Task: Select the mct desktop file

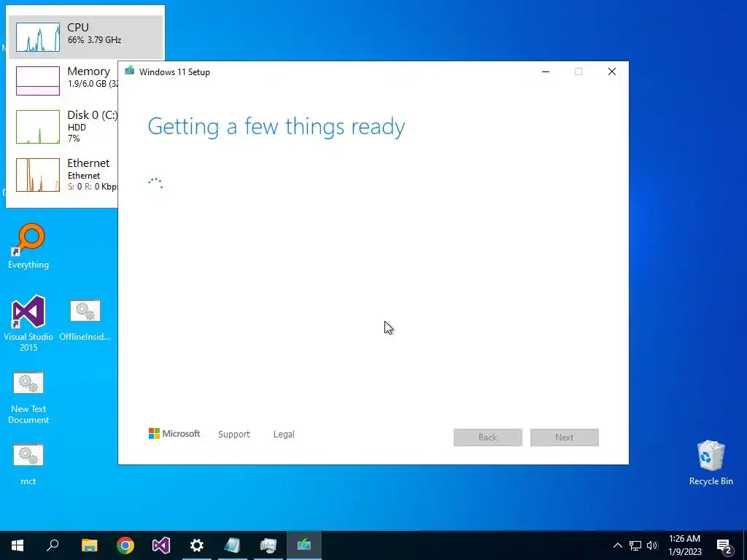Action: [x=28, y=464]
